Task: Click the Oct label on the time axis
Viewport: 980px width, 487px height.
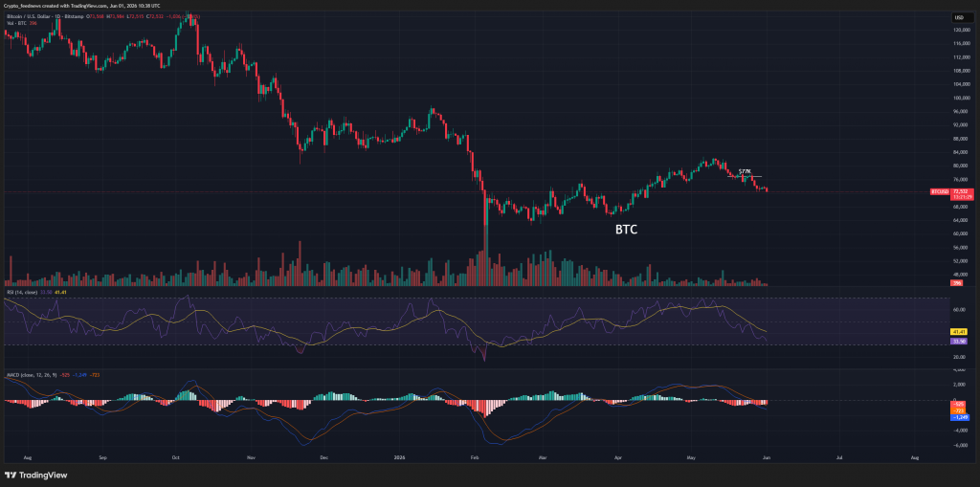Action: pyautogui.click(x=176, y=457)
